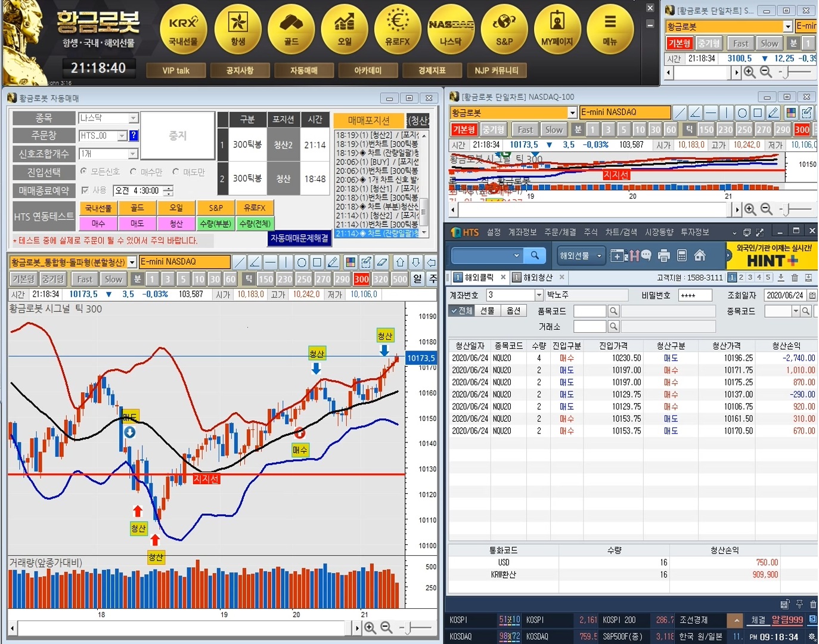Open the KRX 국내선물 round icon
The image size is (819, 644).
pos(184,29)
